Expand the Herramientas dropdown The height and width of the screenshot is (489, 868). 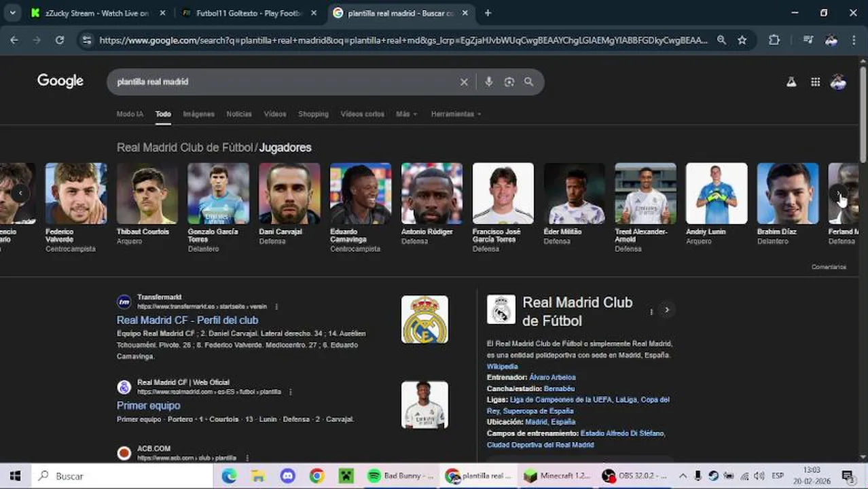point(456,114)
